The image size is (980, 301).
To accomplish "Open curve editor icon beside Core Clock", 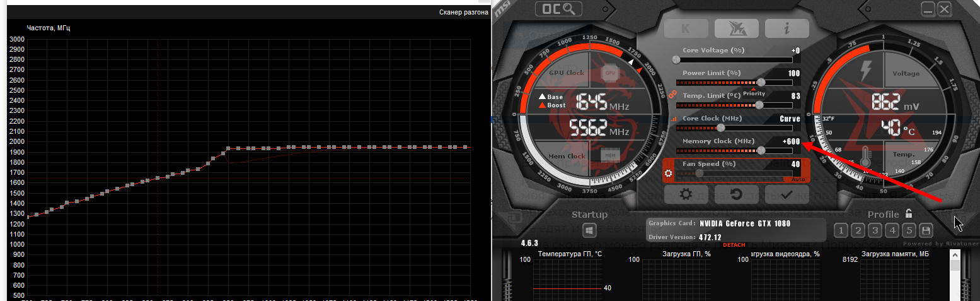I will tap(674, 119).
